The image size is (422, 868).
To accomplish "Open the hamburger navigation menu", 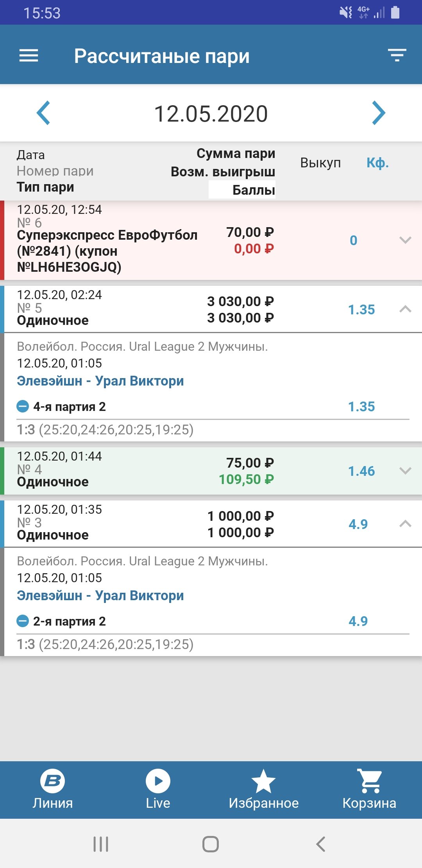I will point(29,56).
